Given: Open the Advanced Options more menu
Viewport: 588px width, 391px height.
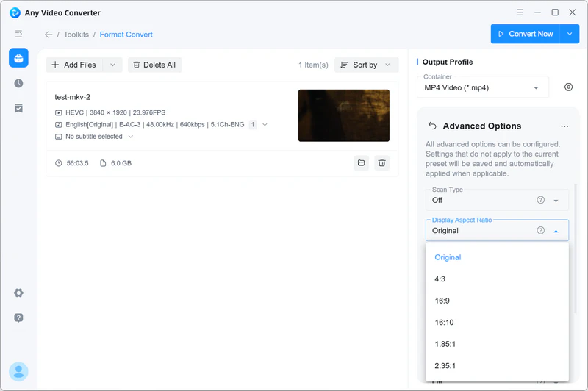Looking at the screenshot, I should [x=564, y=126].
